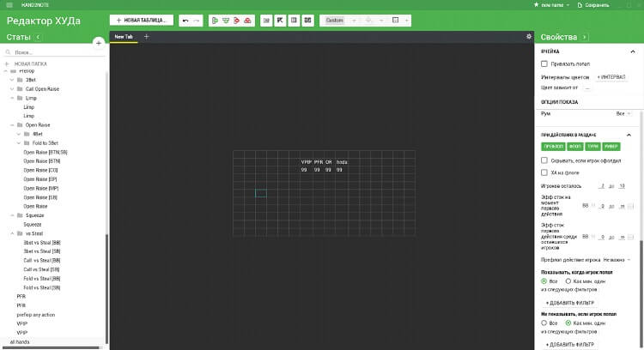
Task: Select first Все radio button under Показывать
Action: point(544,281)
